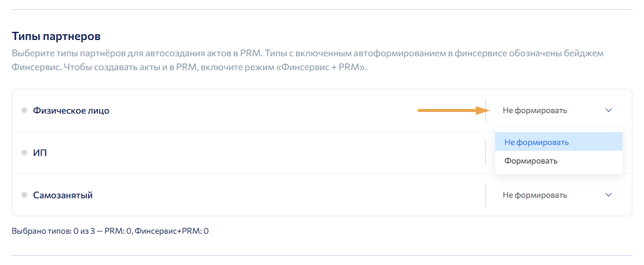Click the 'Финсервис+PRM: 0' counter
The height and width of the screenshot is (265, 644).
(x=171, y=231)
